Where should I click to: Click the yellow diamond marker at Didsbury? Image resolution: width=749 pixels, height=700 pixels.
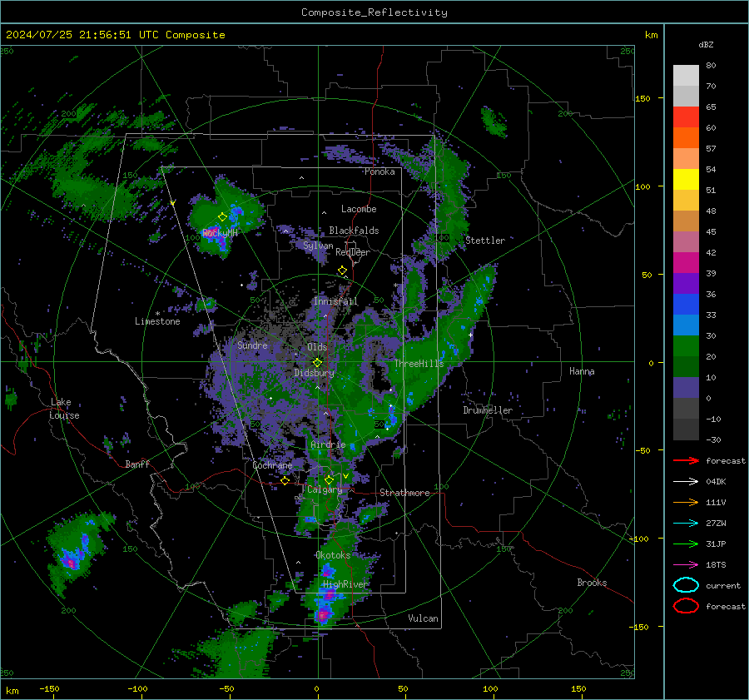(x=318, y=362)
